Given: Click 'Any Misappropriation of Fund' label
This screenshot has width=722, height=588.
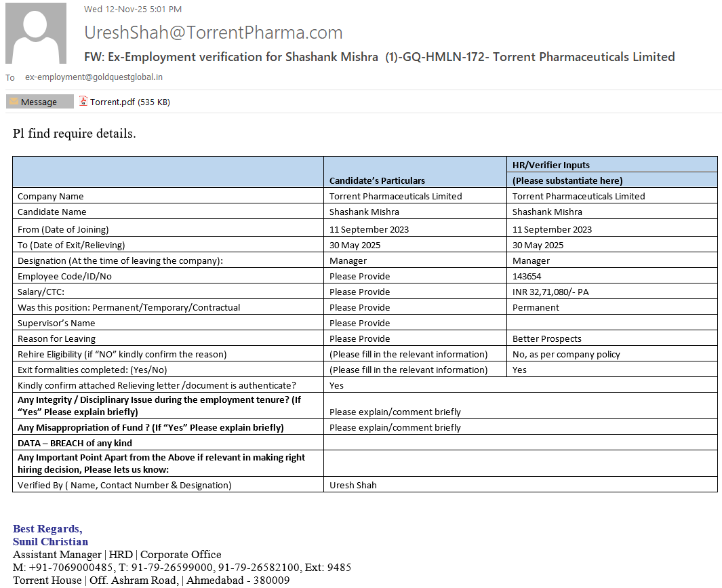Looking at the screenshot, I should point(151,428).
